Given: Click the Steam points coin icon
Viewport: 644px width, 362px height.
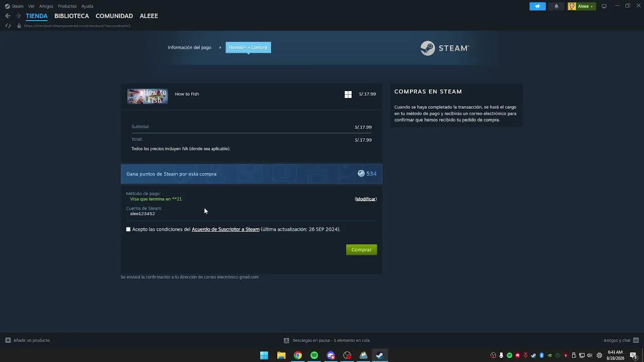Looking at the screenshot, I should pyautogui.click(x=361, y=173).
